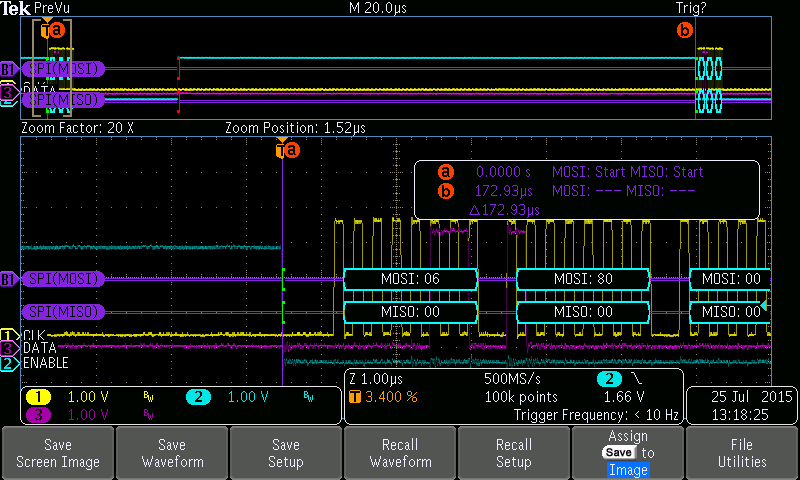Click the orange trigger percentage T icon

[354, 397]
